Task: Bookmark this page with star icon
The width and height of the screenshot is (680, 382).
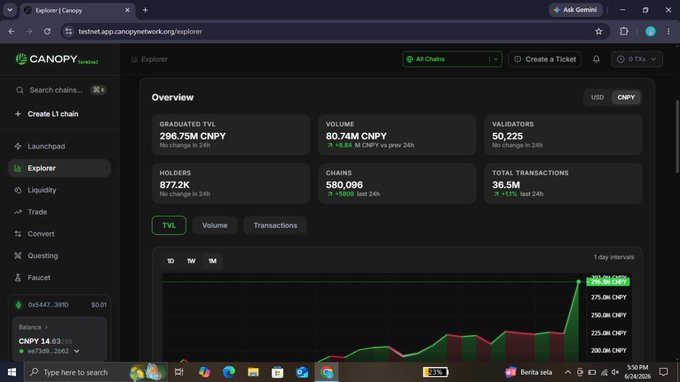Action: pyautogui.click(x=598, y=31)
